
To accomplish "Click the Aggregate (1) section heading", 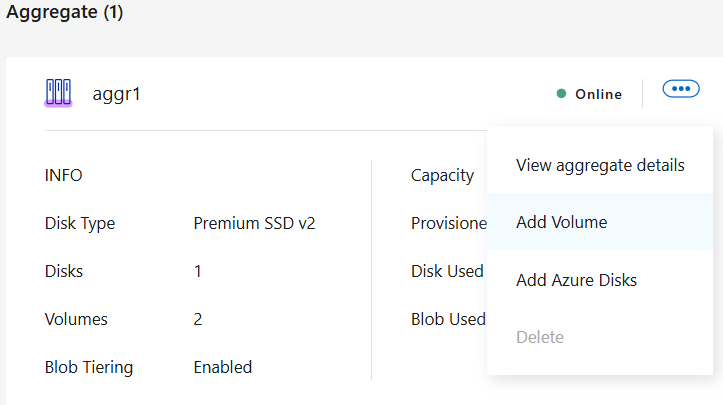I will tap(64, 14).
